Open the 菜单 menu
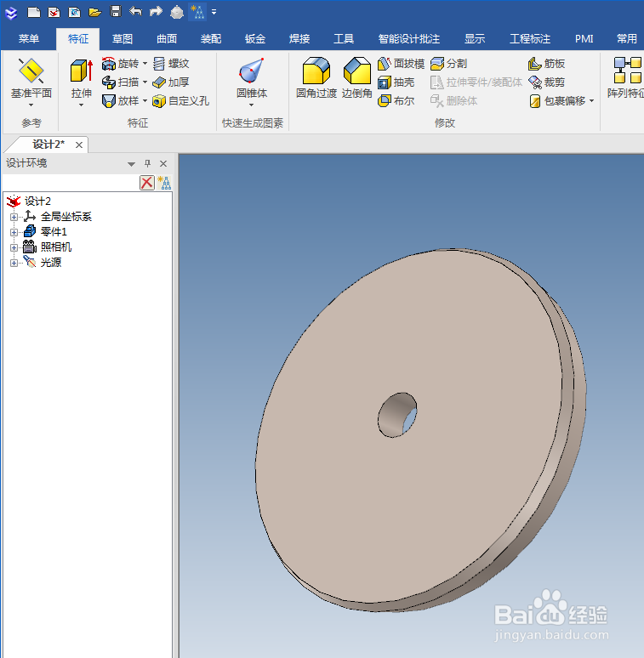Screen dimensions: 644x658 point(29,39)
